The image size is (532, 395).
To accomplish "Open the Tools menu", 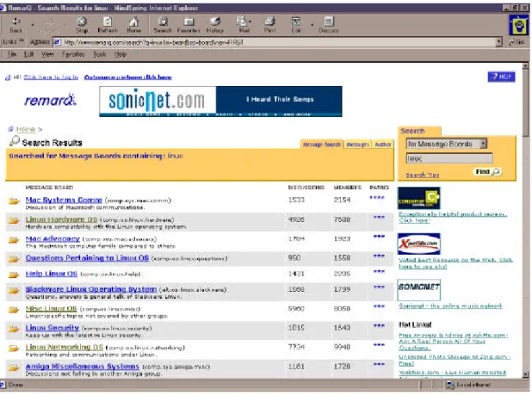I will (100, 54).
